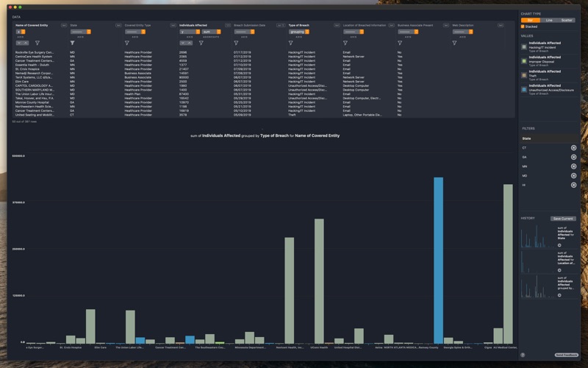Delete the 'Individuals Affected for State' history entry
The height and width of the screenshot is (368, 588).
559,245
